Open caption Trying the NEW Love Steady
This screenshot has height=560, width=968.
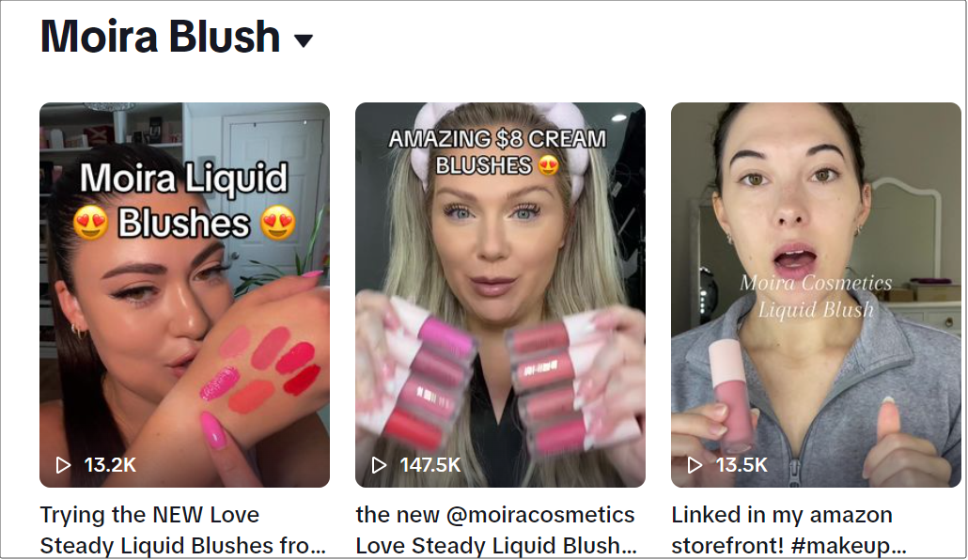[x=183, y=530]
